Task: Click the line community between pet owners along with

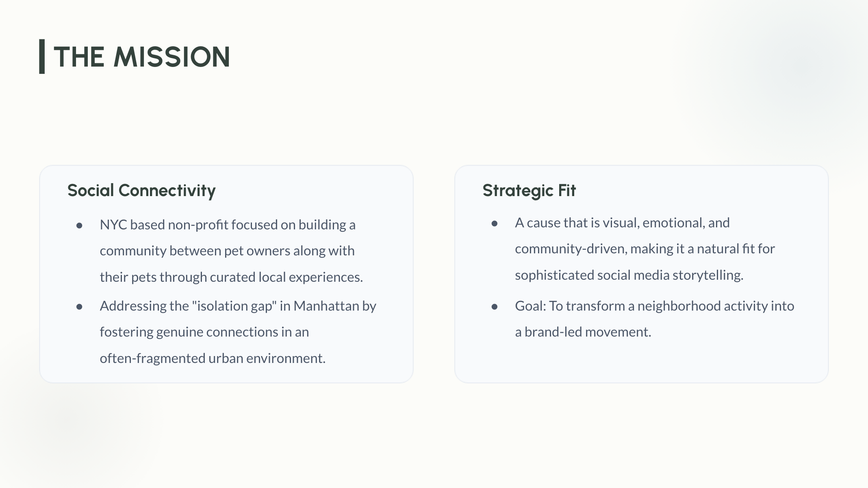Action: pyautogui.click(x=227, y=250)
